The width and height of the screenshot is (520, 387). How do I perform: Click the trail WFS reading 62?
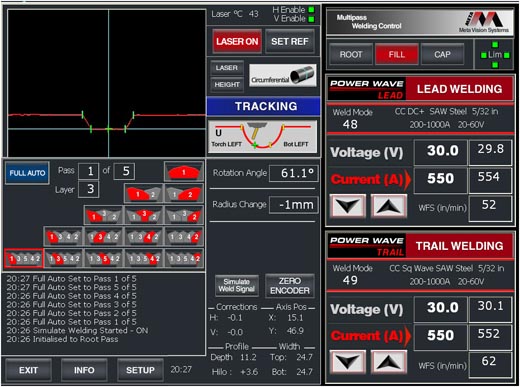pos(490,364)
